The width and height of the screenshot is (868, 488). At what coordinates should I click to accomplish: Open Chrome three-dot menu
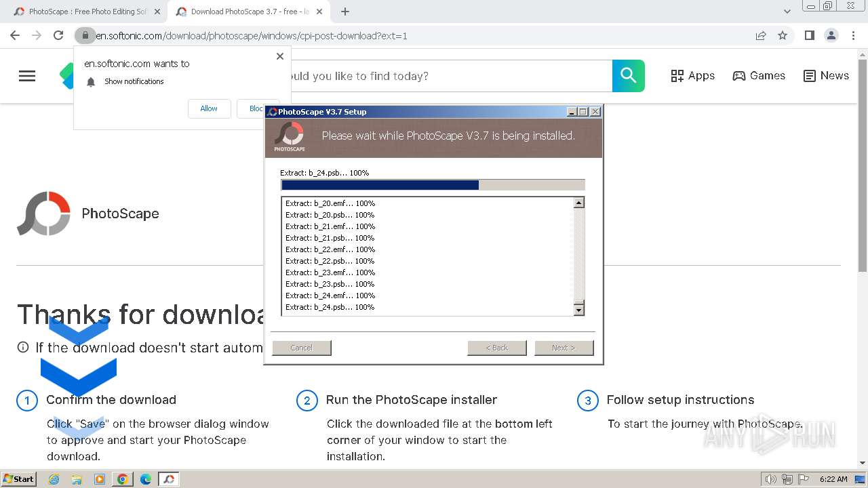click(x=853, y=36)
